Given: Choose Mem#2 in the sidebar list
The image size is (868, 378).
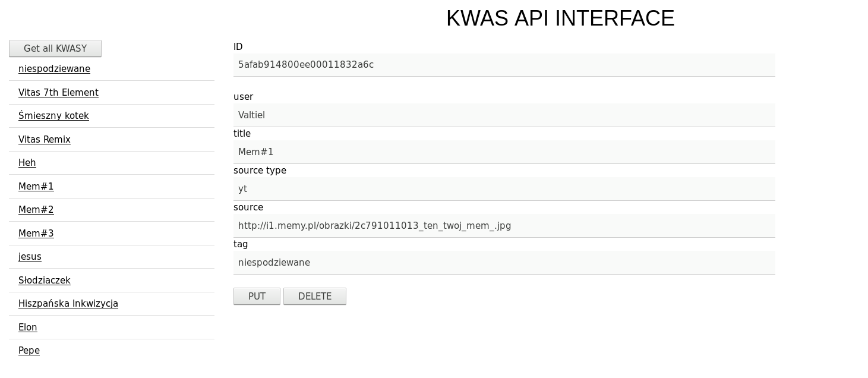Looking at the screenshot, I should [x=36, y=210].
